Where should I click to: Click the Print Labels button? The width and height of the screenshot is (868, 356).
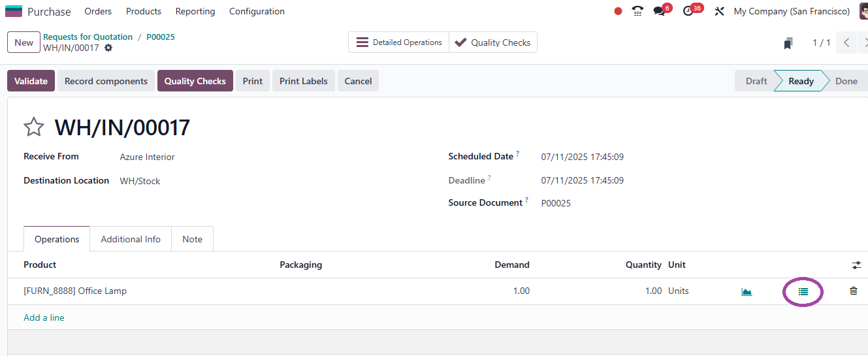pos(304,81)
